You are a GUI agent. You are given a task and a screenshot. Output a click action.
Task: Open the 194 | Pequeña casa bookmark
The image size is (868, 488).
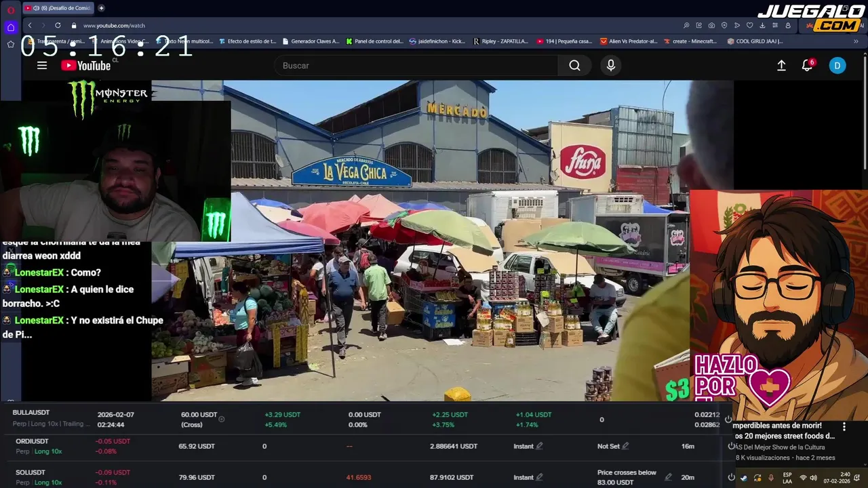coord(564,41)
